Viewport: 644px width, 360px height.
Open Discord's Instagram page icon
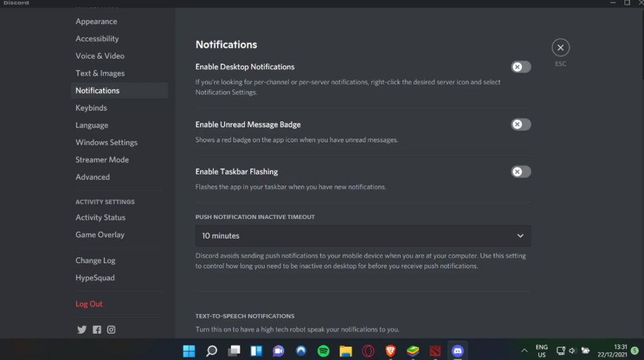[x=111, y=330]
